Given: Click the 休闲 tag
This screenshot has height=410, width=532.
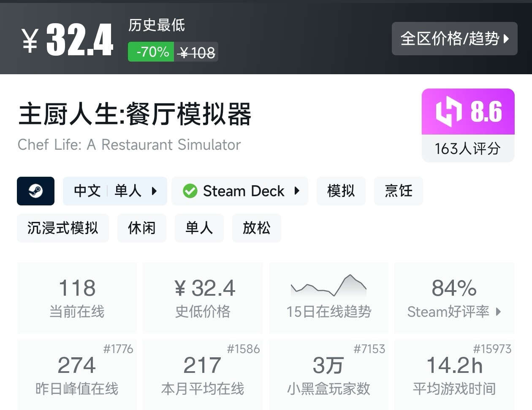Looking at the screenshot, I should [141, 228].
